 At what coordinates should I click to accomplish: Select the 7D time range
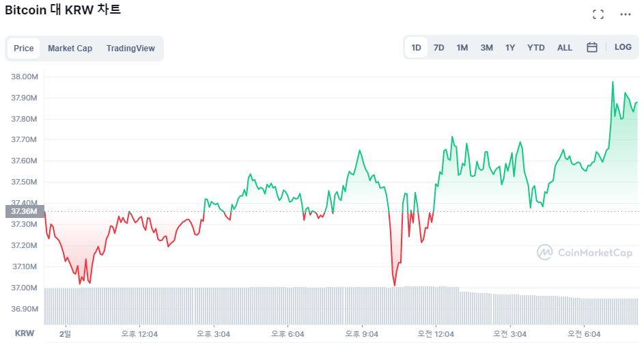[x=439, y=48]
